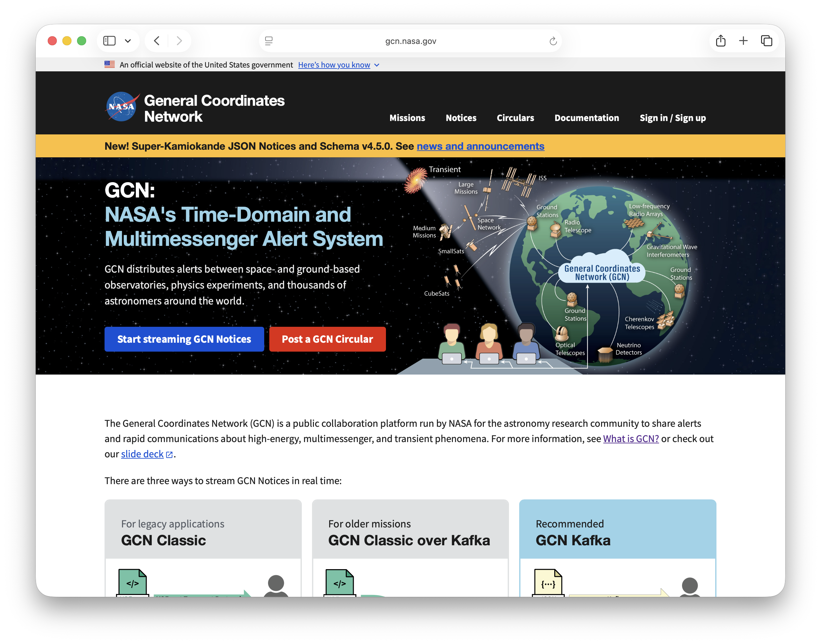
Task: Click the US flag icon in banner
Action: click(x=109, y=64)
